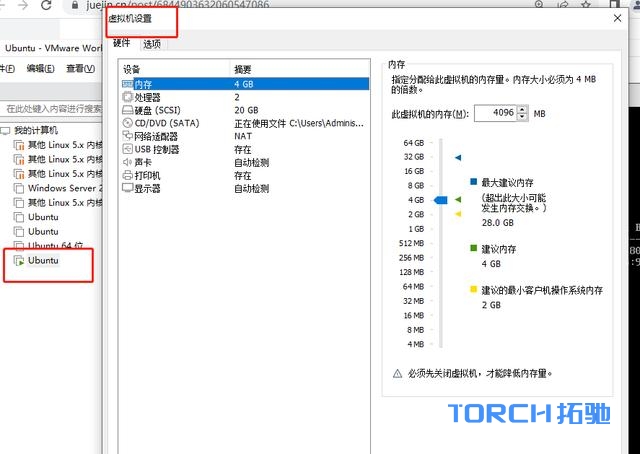Select the hard disk (SCSI) drive icon
640x454 pixels.
[127, 110]
